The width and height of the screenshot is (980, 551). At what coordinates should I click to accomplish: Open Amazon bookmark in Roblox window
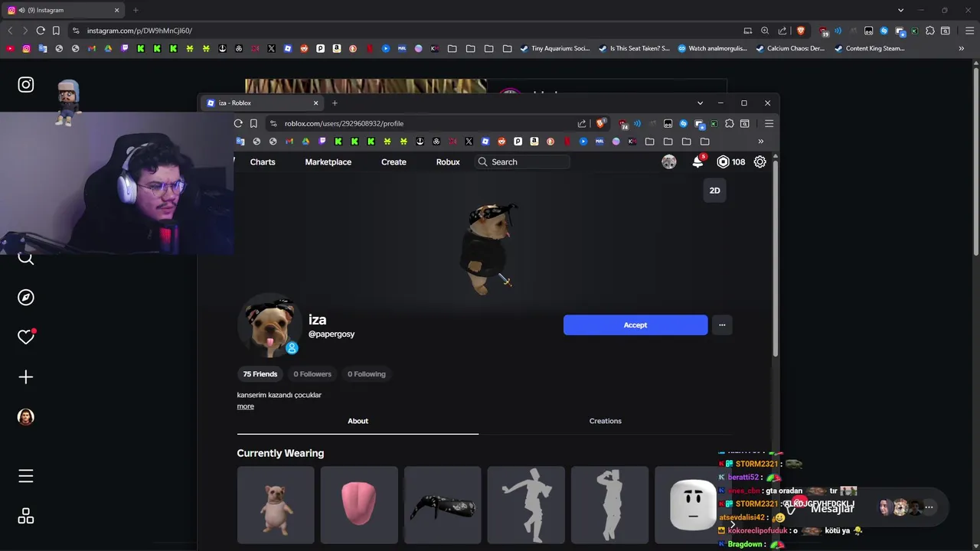click(x=534, y=142)
